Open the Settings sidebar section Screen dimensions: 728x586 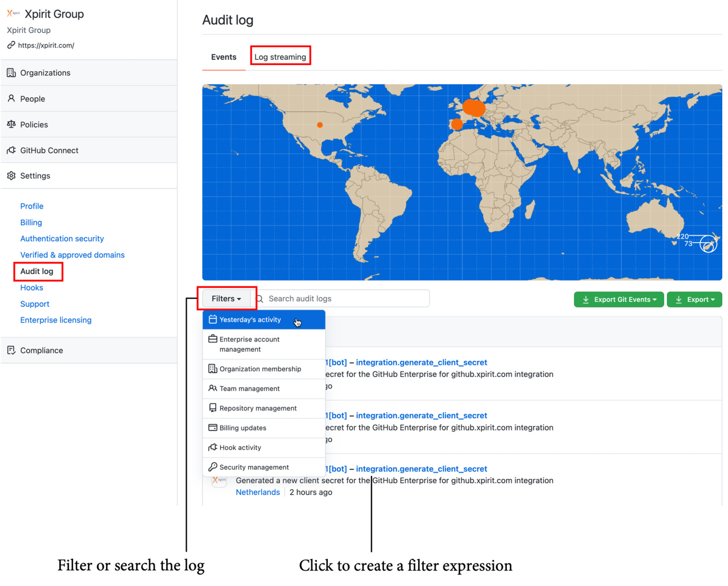(89, 175)
